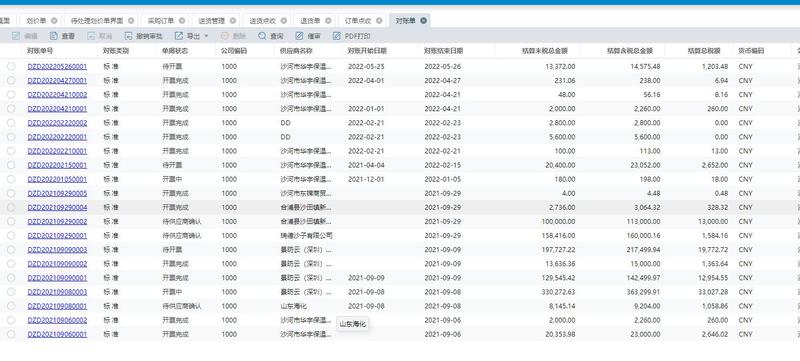Click the 供应商名称 column header
The image size is (800, 361).
click(x=296, y=51)
